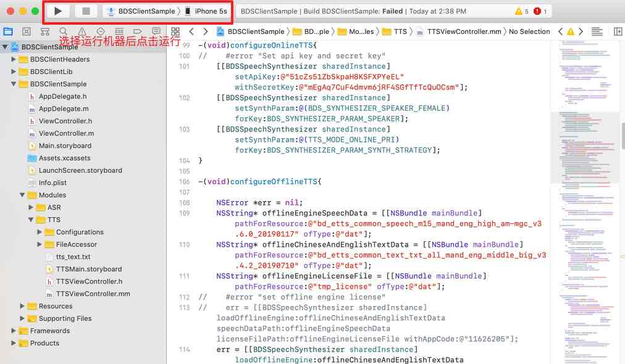Collapse the BDSClientSample project root
The image size is (625, 364).
click(5, 47)
